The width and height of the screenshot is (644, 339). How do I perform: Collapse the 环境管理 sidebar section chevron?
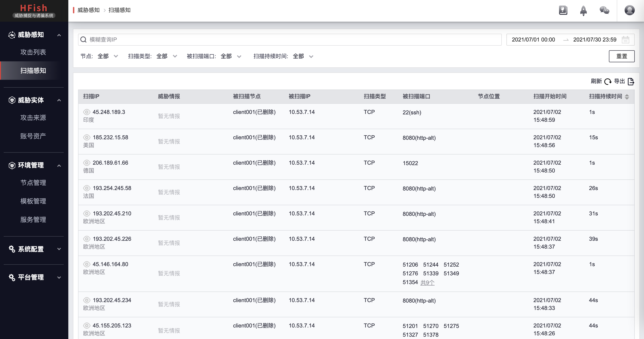tap(59, 166)
